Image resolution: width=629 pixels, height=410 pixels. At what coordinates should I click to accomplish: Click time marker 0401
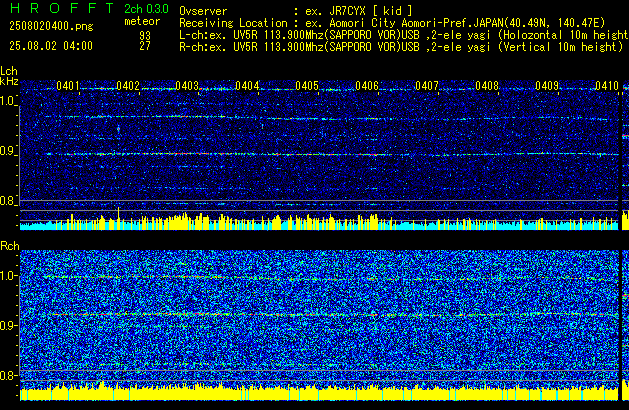[68, 86]
